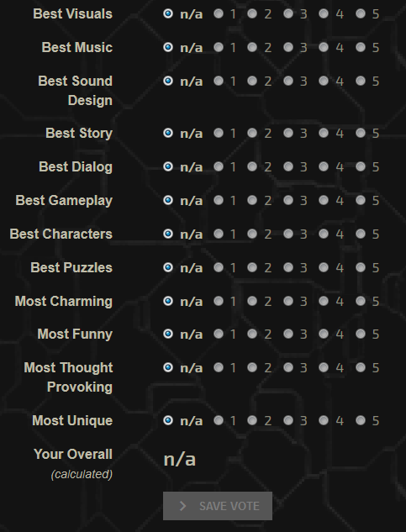Rate Most Unique as 4
Image resolution: width=406 pixels, height=532 pixels.
pos(324,420)
